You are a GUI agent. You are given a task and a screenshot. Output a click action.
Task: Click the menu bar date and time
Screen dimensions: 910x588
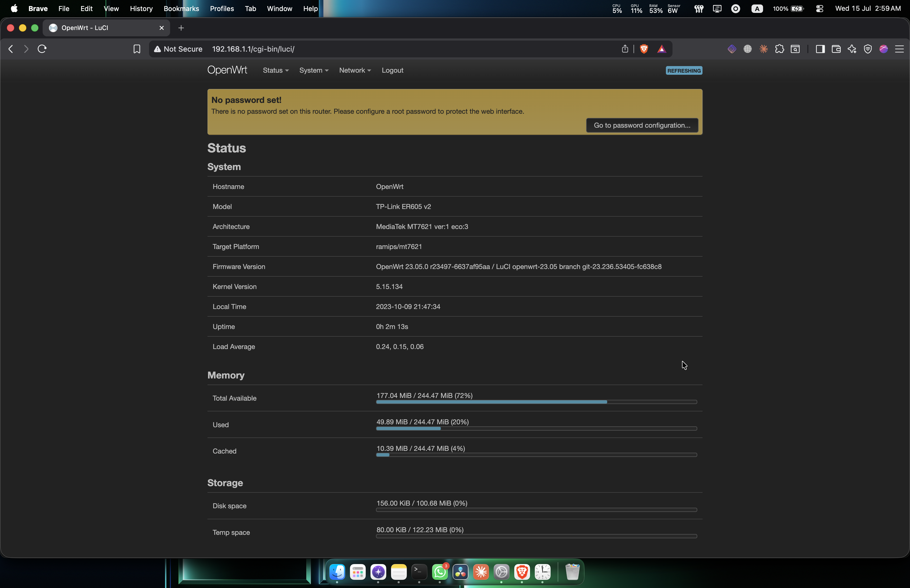tap(868, 8)
